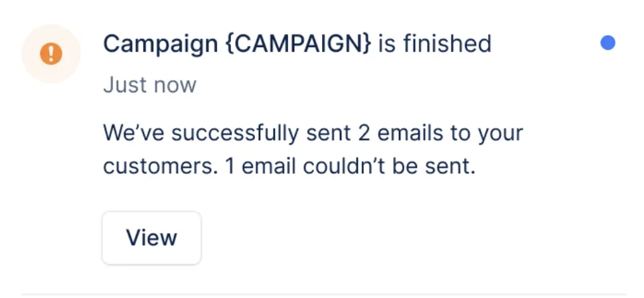Screen dimensions: 644x298
Task: Click the white exclamation mark in the orange circle
Action: click(x=51, y=54)
